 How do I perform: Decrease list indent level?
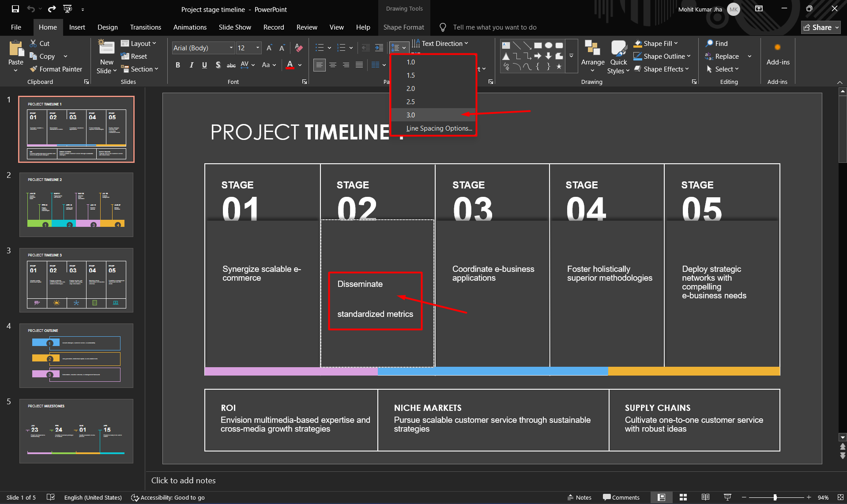[x=366, y=48]
